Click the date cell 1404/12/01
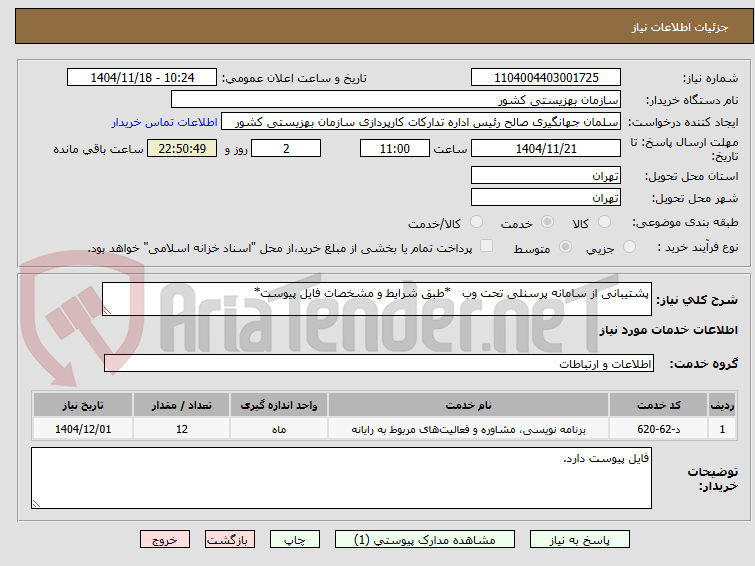Image resolution: width=755 pixels, height=566 pixels. pyautogui.click(x=83, y=429)
